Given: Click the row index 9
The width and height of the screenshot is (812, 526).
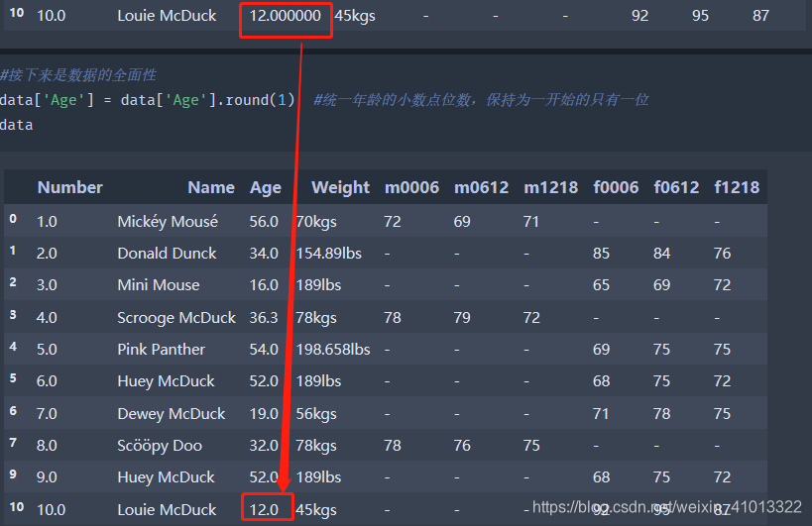Looking at the screenshot, I should click(x=13, y=474).
